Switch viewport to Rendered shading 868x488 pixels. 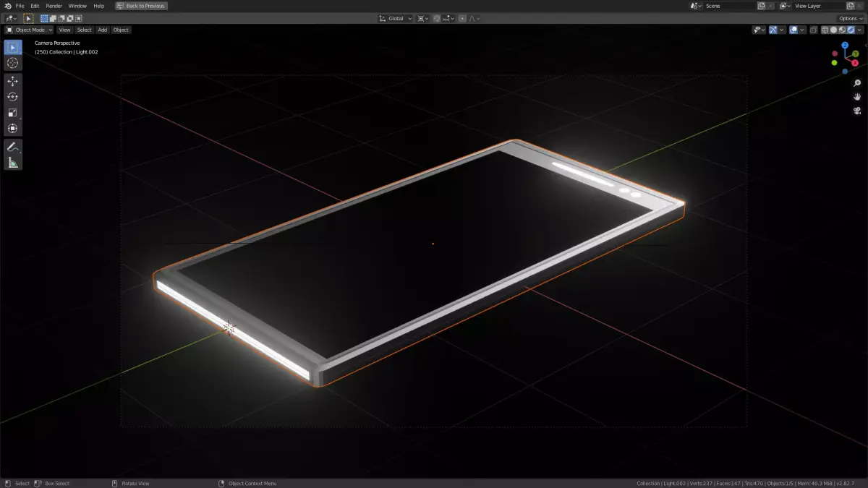click(850, 30)
